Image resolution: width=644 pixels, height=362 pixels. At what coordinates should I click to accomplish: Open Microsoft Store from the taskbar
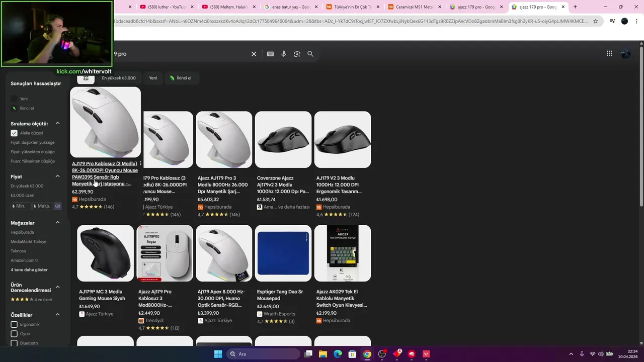point(353,354)
